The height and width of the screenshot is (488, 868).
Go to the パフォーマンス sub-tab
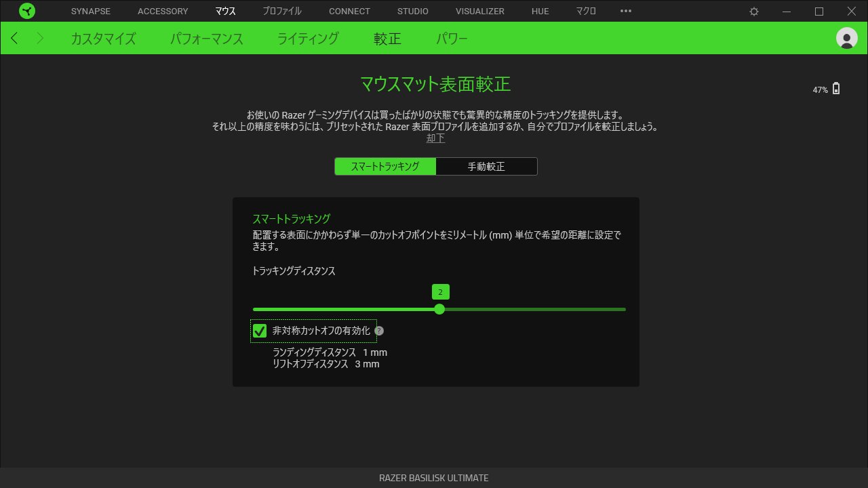(x=207, y=39)
